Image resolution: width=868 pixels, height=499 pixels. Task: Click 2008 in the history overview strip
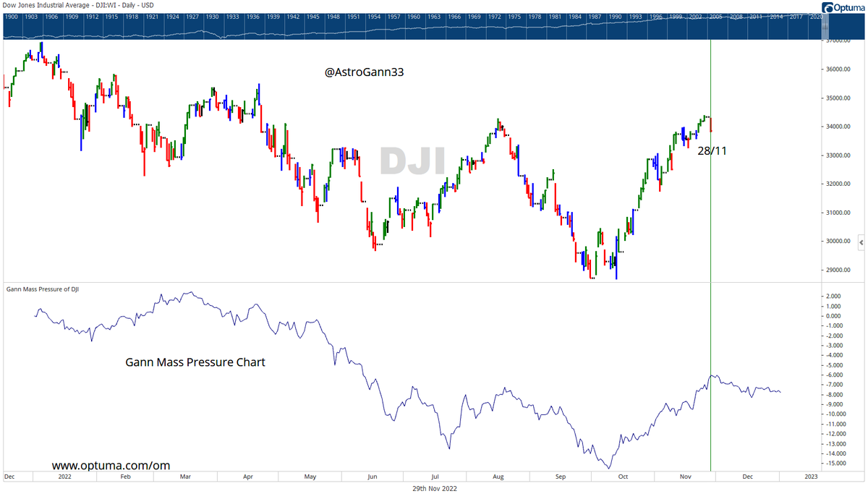click(735, 16)
